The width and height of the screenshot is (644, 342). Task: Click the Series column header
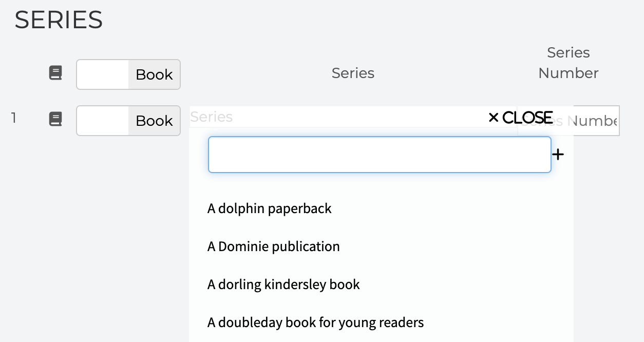(x=353, y=73)
